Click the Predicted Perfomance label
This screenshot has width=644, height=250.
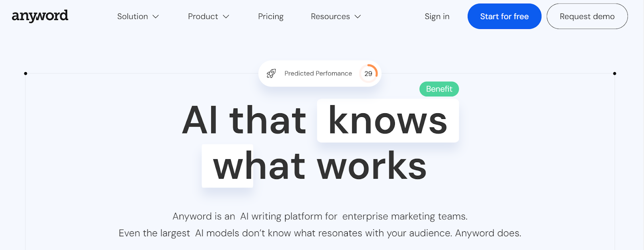[x=318, y=73]
